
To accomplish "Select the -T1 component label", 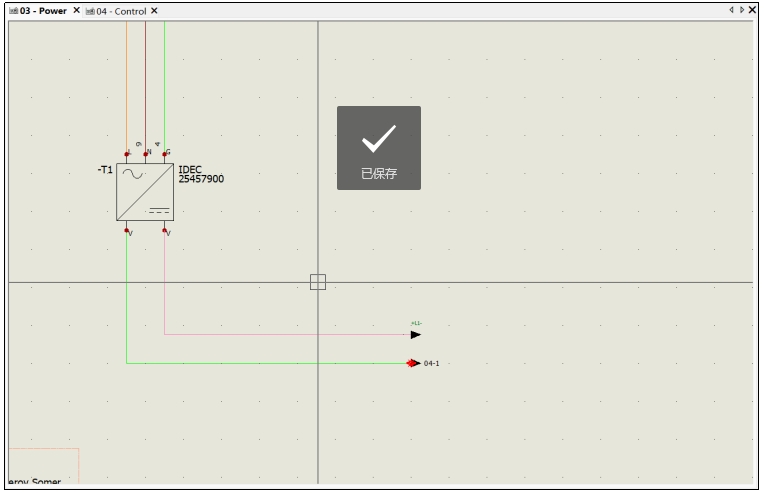I will coord(105,170).
